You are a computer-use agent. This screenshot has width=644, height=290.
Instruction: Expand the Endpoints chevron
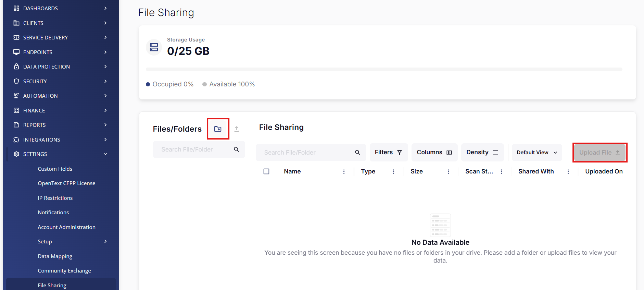coord(105,52)
